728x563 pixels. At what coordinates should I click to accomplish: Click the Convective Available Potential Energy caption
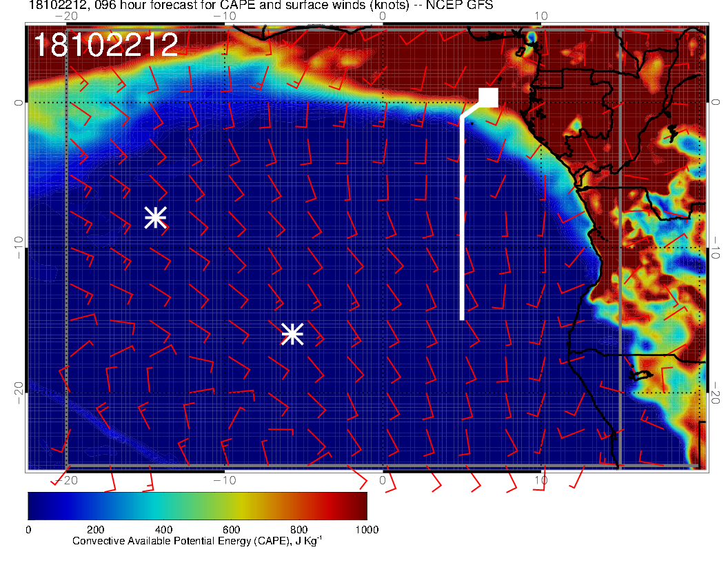coord(197,541)
